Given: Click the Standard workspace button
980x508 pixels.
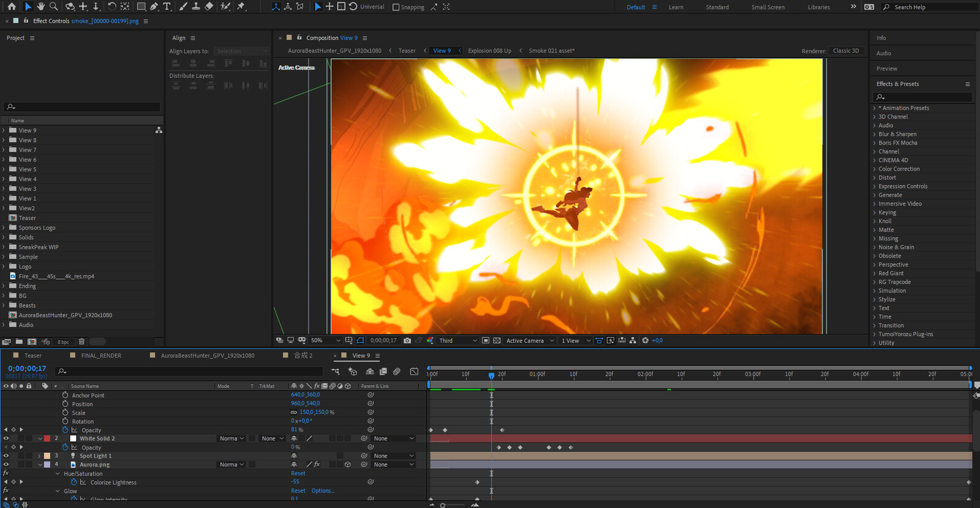Looking at the screenshot, I should [717, 7].
